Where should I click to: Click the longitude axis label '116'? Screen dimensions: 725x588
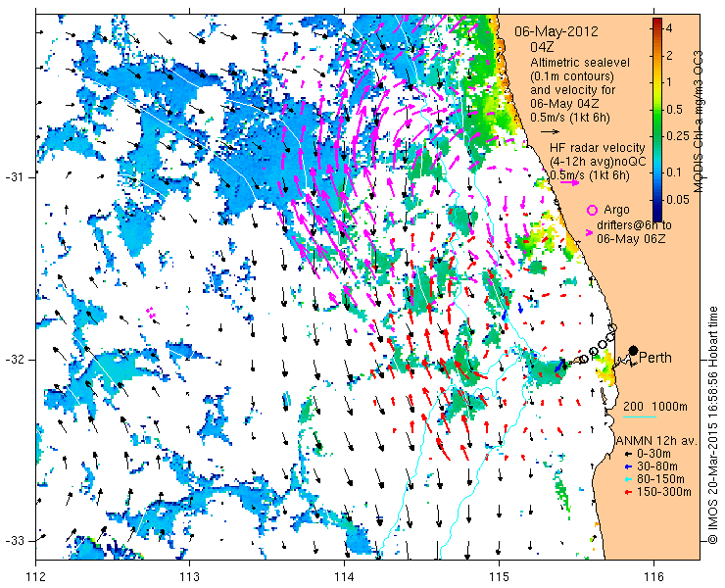pyautogui.click(x=653, y=577)
